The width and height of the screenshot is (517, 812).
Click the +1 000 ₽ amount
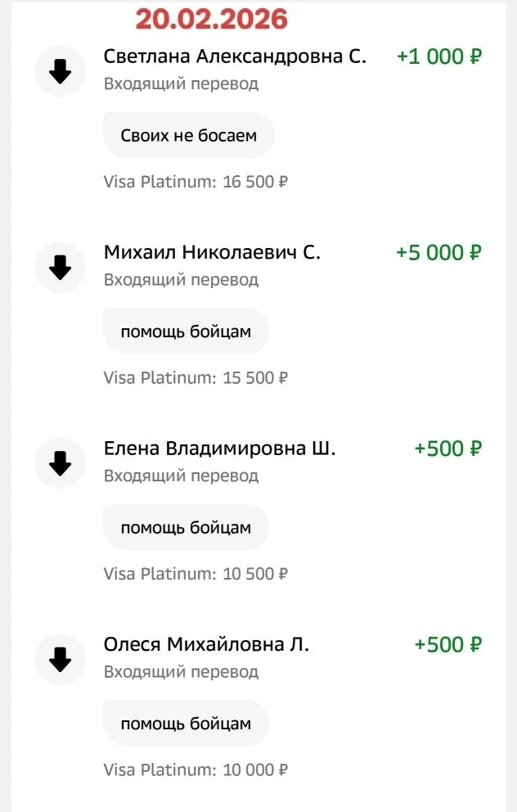point(439,56)
